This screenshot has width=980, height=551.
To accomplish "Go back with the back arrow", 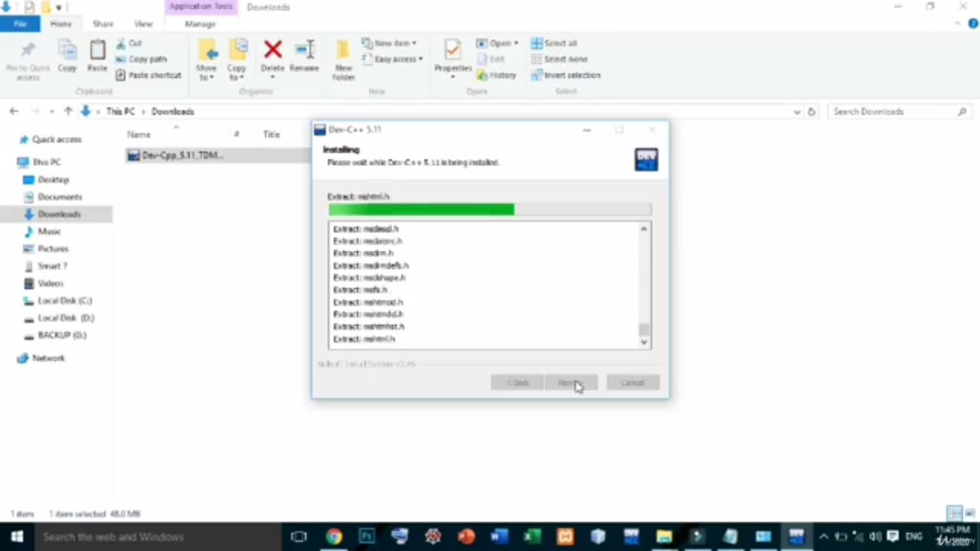I will [x=14, y=112].
